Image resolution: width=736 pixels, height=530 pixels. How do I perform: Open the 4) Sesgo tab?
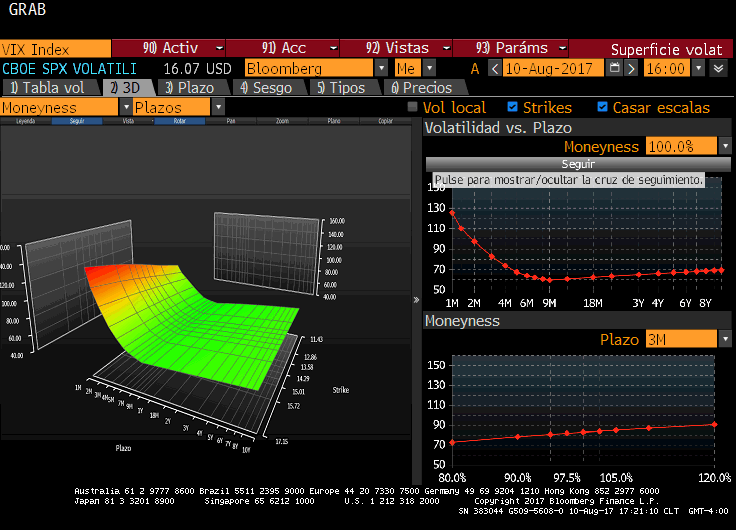(x=266, y=88)
